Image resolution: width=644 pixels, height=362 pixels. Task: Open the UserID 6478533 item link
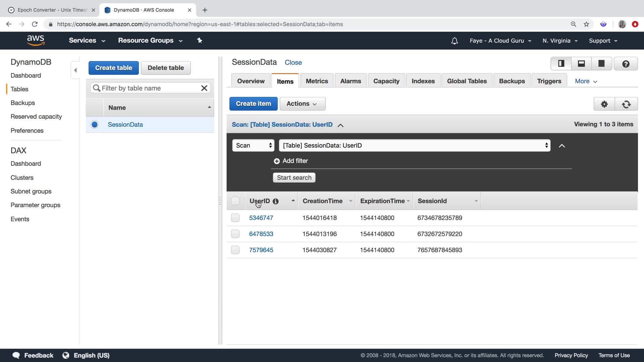click(x=261, y=234)
